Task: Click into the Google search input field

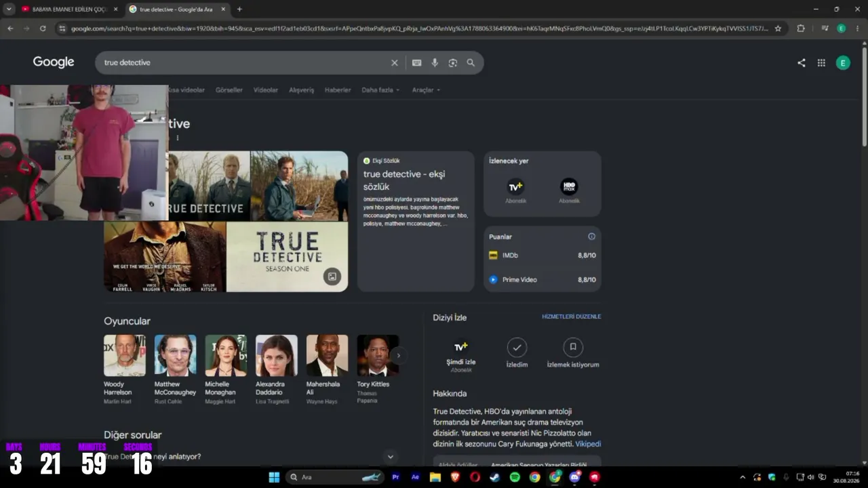Action: click(x=244, y=63)
